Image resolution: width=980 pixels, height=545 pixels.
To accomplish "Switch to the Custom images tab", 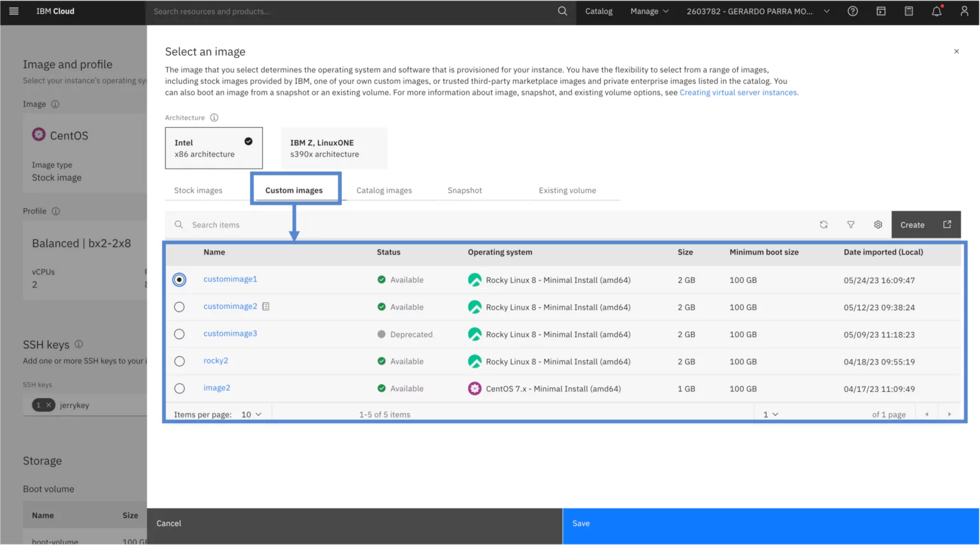I will 294,190.
